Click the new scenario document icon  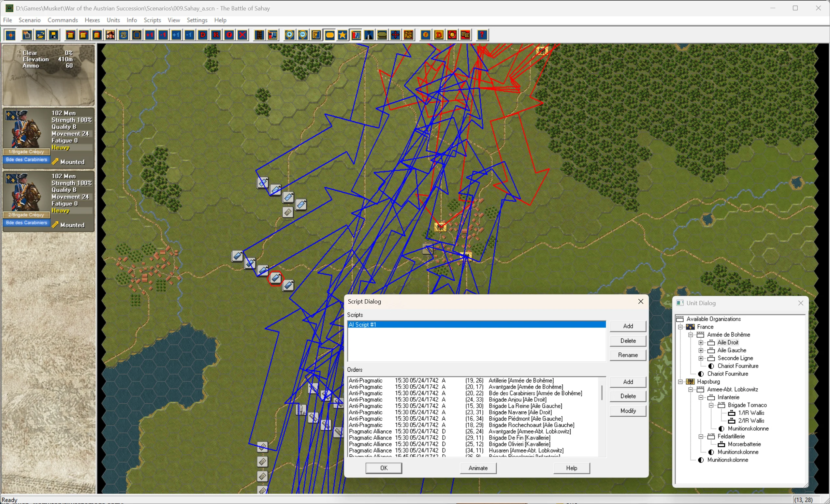27,35
